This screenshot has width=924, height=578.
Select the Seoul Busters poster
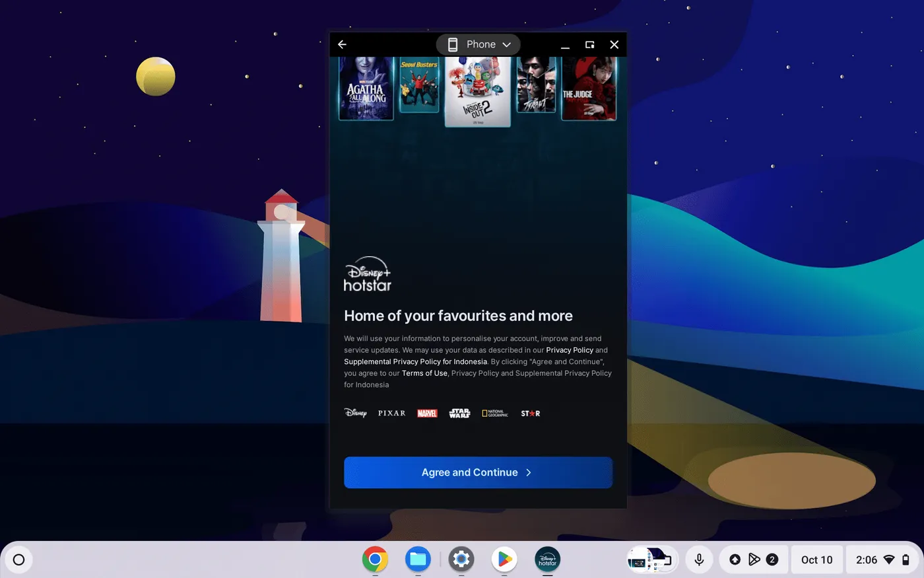click(419, 85)
